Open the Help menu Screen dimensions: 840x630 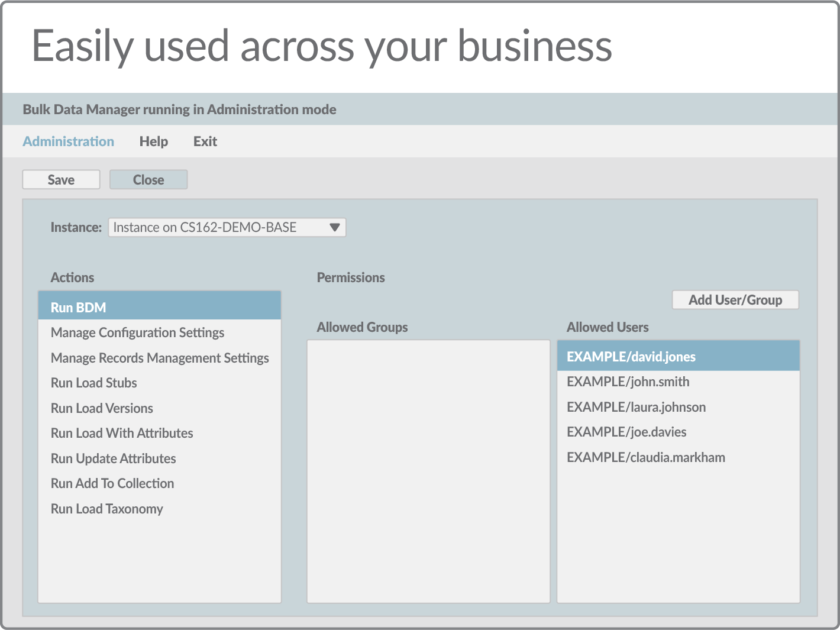[153, 141]
